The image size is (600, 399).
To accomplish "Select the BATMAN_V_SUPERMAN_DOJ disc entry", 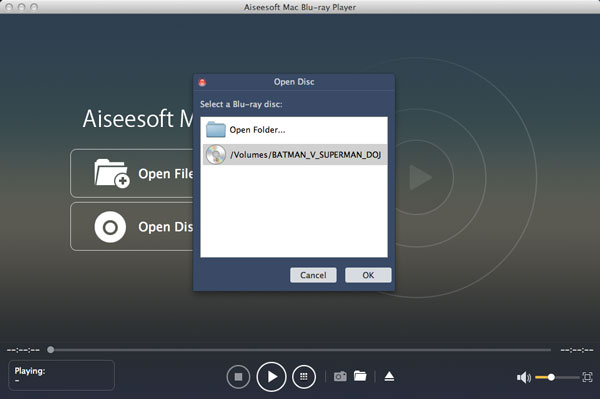I will click(x=294, y=155).
